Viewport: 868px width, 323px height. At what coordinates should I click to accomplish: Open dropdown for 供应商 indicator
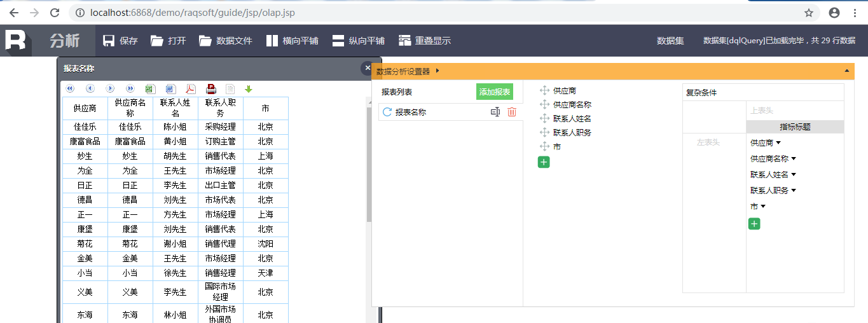[x=778, y=143]
